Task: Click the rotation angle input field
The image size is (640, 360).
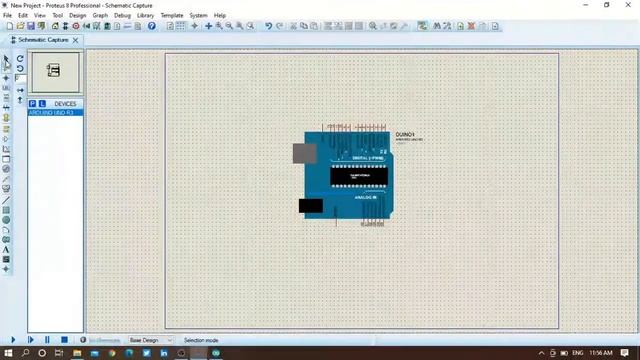Action: pos(20,79)
